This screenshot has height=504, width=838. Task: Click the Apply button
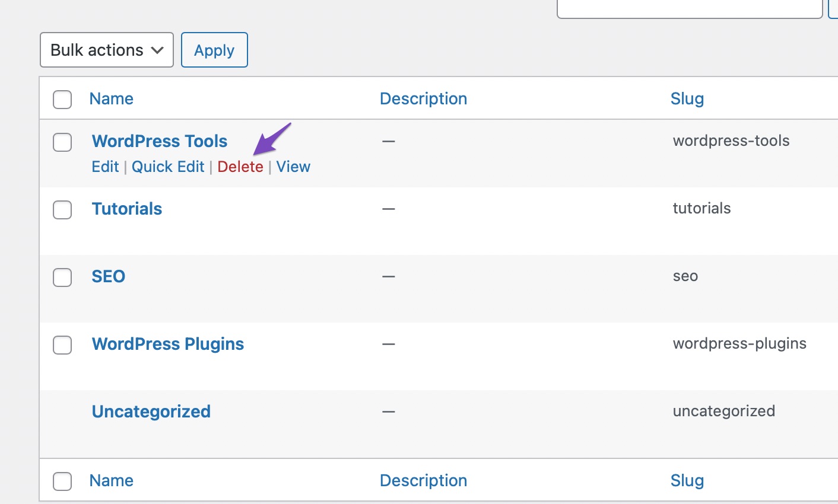pyautogui.click(x=214, y=50)
